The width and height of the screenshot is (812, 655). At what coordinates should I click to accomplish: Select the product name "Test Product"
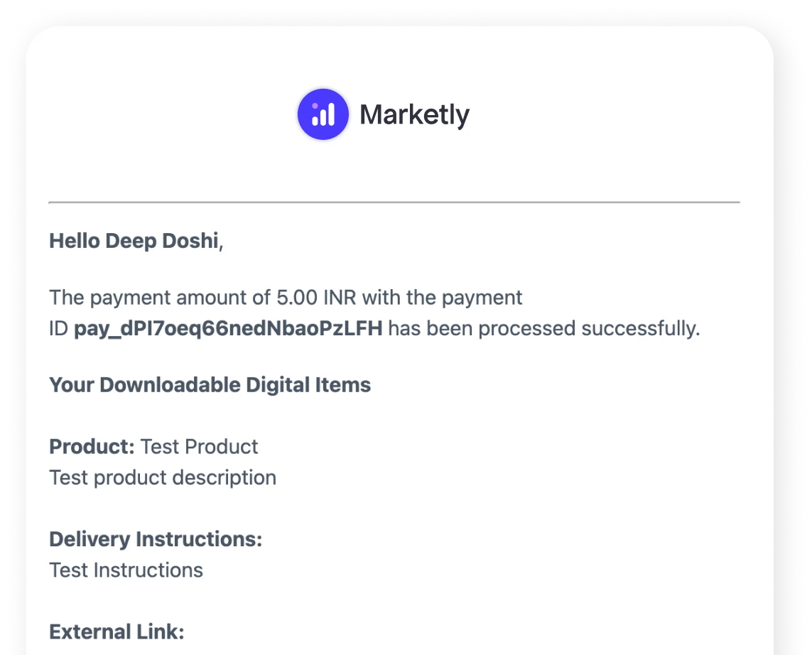200,446
